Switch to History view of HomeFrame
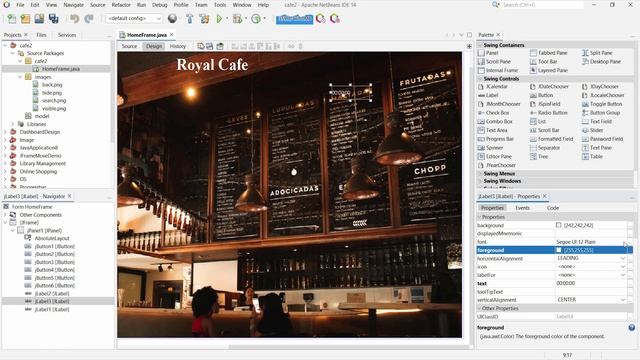Viewport: 640px width, 360px height. click(178, 46)
